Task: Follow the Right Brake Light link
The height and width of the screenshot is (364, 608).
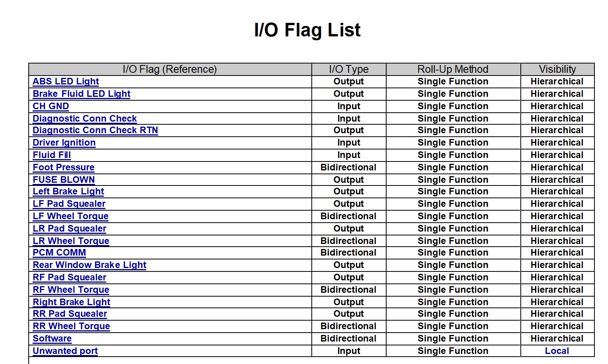Action: point(71,302)
